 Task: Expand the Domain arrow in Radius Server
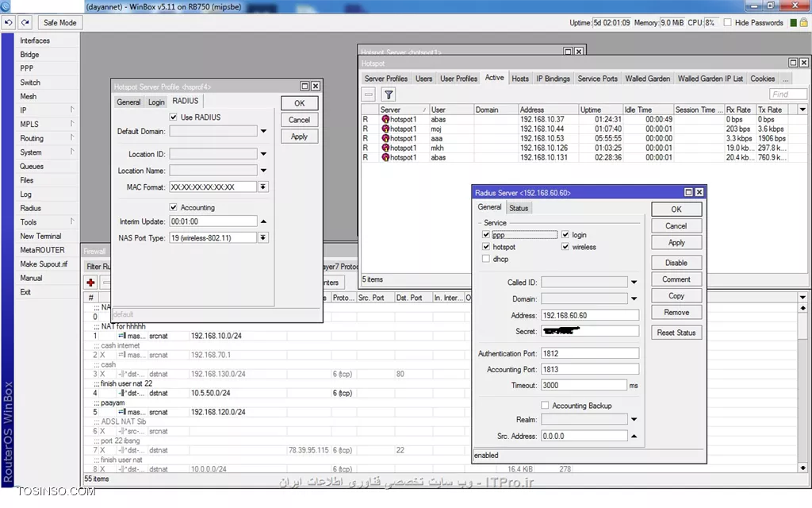tap(634, 298)
